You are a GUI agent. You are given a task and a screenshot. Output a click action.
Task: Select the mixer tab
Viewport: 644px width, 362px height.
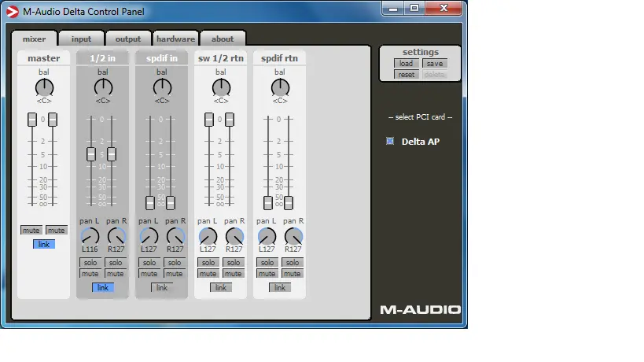click(x=34, y=39)
